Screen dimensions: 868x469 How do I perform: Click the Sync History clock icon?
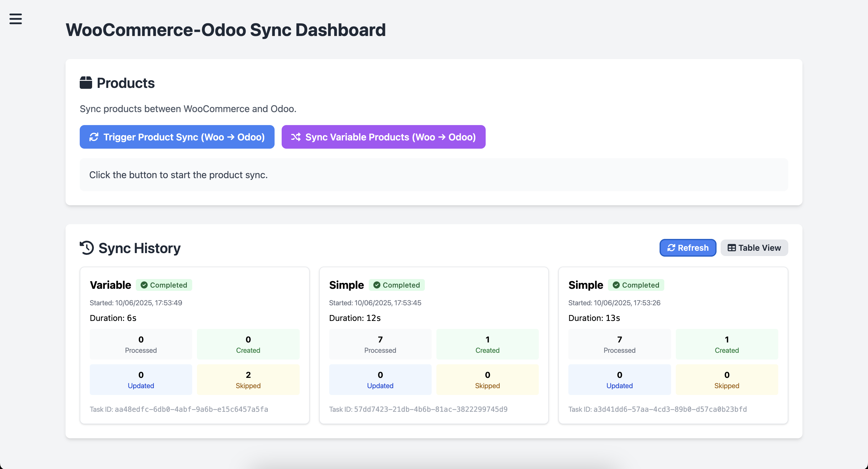[87, 248]
